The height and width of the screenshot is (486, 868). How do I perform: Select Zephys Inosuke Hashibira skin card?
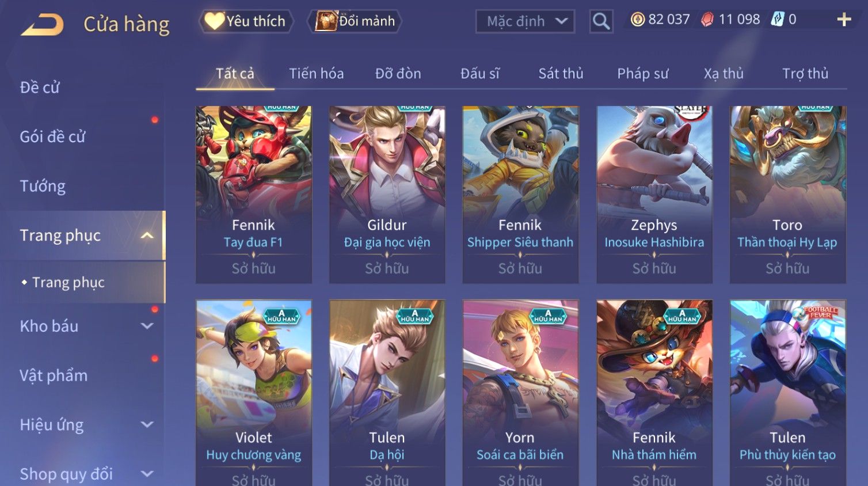point(654,195)
